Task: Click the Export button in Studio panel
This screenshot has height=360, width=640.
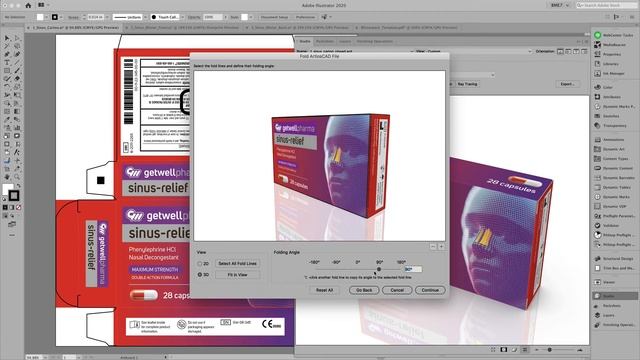Action: [x=567, y=84]
